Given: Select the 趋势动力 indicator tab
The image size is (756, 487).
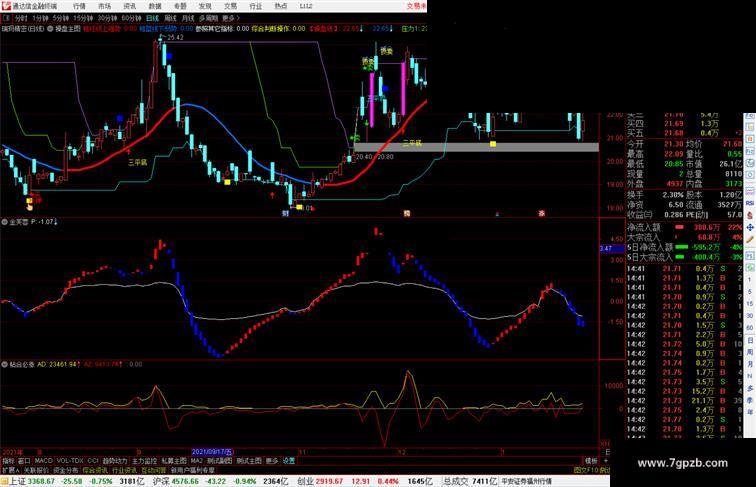Looking at the screenshot, I should click(x=115, y=461).
